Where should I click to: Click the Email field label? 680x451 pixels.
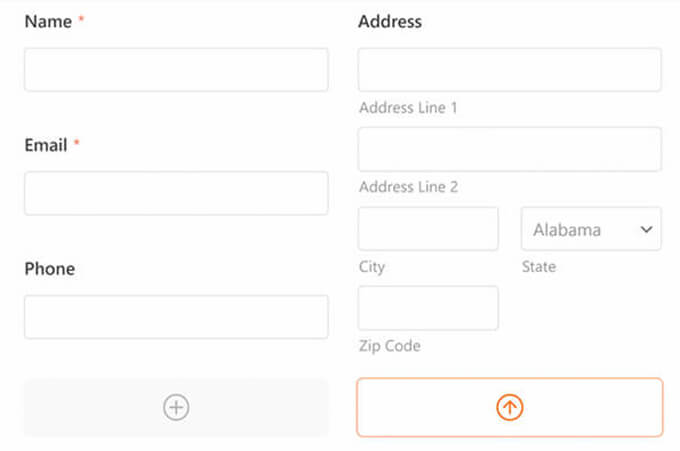click(x=46, y=145)
